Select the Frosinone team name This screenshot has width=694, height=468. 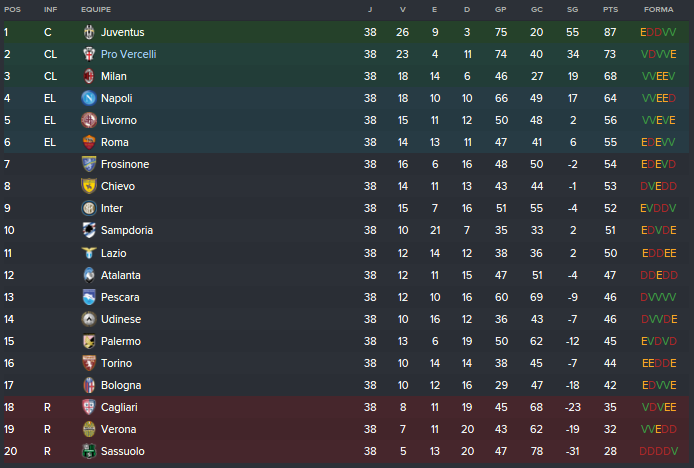pos(125,164)
